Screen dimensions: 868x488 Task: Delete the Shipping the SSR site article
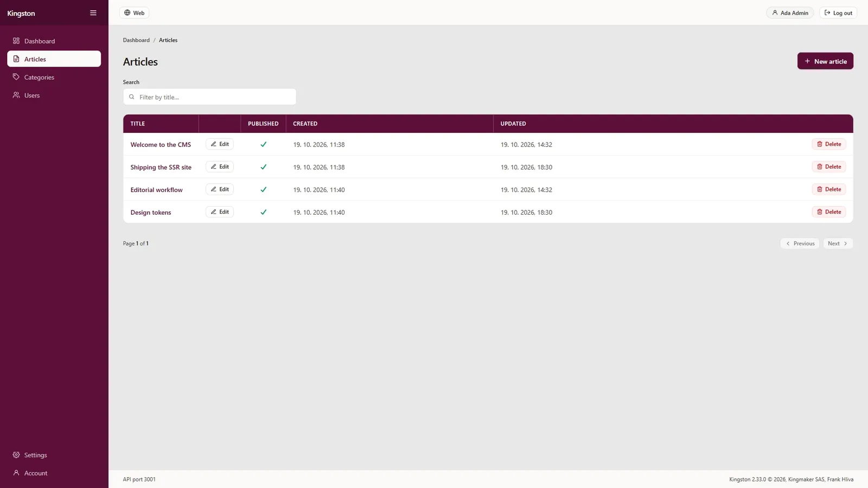coord(829,167)
